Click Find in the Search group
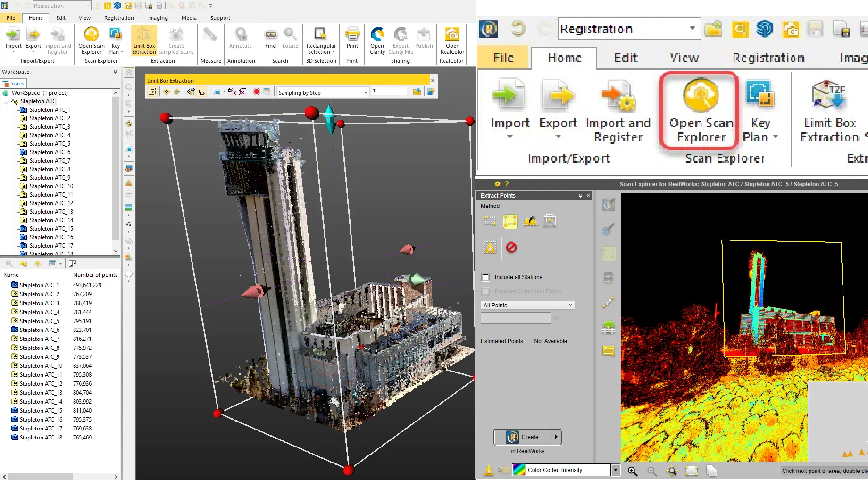 pyautogui.click(x=270, y=40)
